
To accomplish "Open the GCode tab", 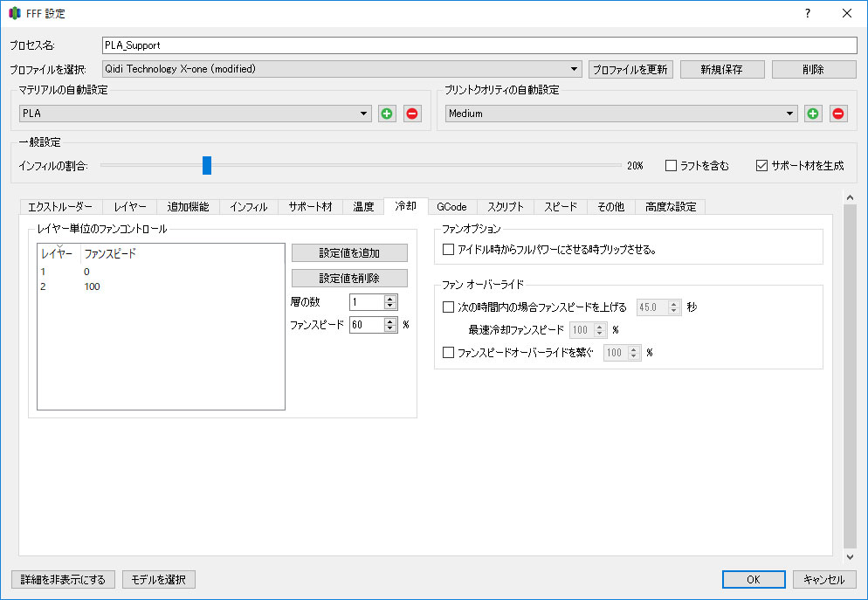I will 451,207.
